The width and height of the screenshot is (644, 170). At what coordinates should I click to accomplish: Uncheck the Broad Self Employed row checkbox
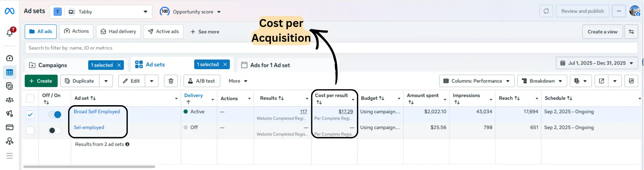coord(30,115)
